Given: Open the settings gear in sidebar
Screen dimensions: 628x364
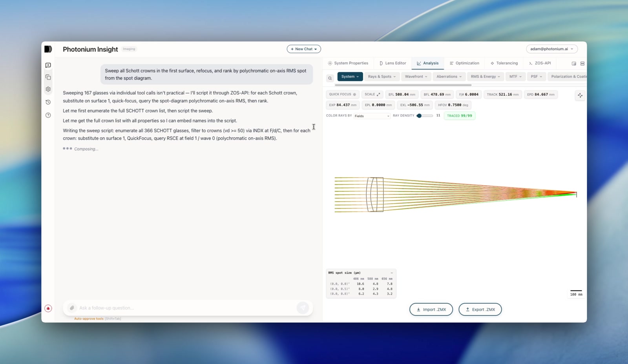Looking at the screenshot, I should (x=48, y=89).
